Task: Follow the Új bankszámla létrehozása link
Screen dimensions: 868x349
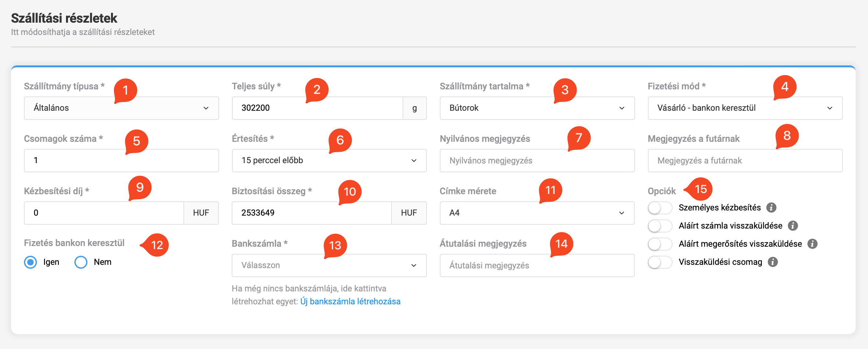Action: click(x=350, y=301)
